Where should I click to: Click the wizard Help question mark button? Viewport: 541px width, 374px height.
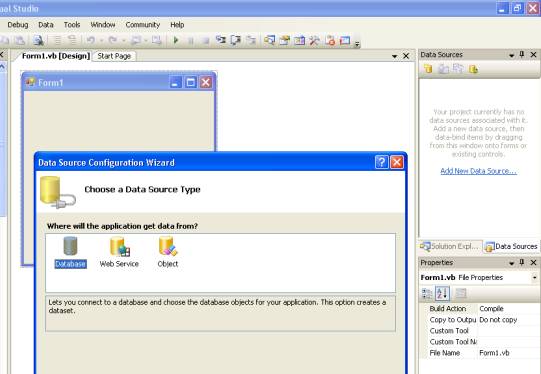coord(382,162)
